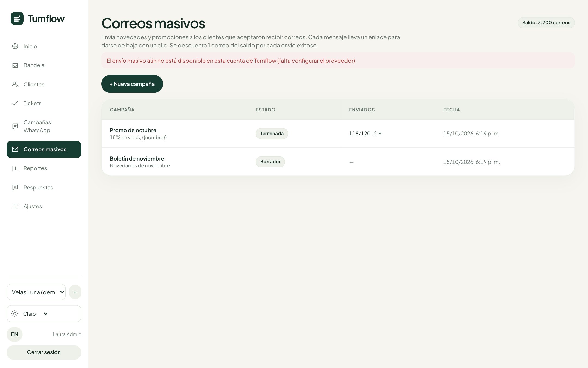The height and width of the screenshot is (368, 588).
Task: Click the ENVIADOS column header
Action: 362,110
